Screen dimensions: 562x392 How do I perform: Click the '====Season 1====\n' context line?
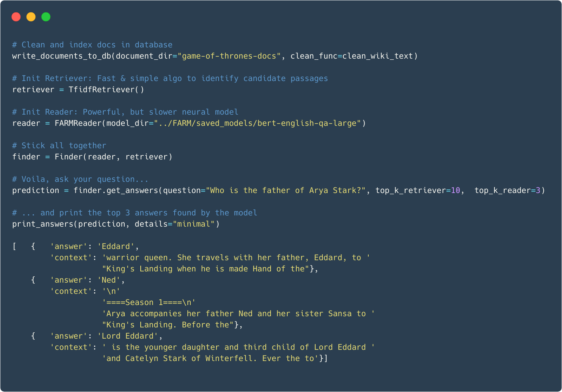pyautogui.click(x=149, y=302)
